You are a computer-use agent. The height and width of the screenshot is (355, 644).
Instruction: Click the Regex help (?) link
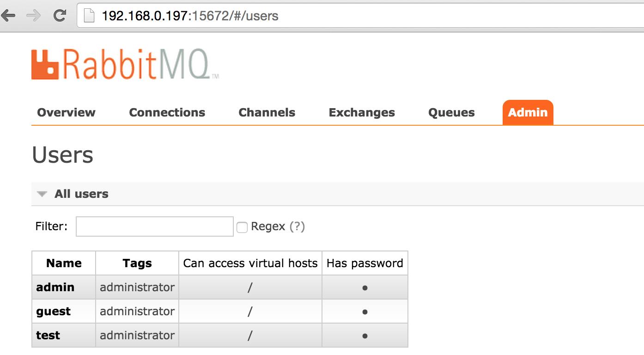297,226
